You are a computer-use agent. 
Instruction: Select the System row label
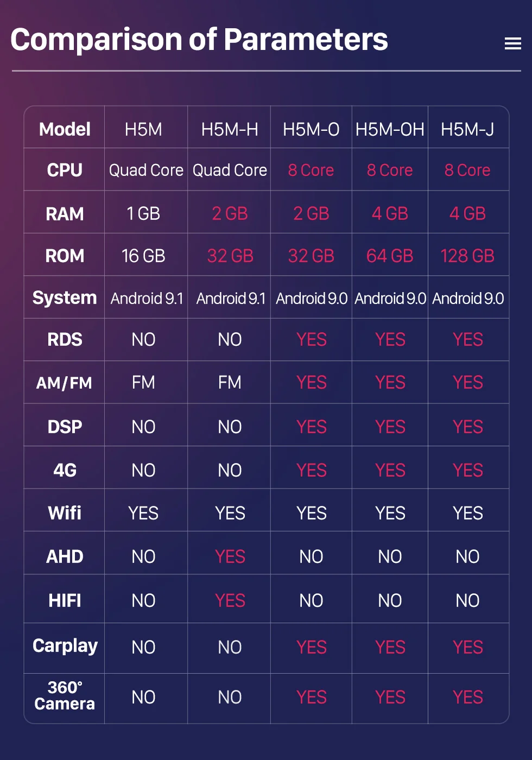click(65, 298)
